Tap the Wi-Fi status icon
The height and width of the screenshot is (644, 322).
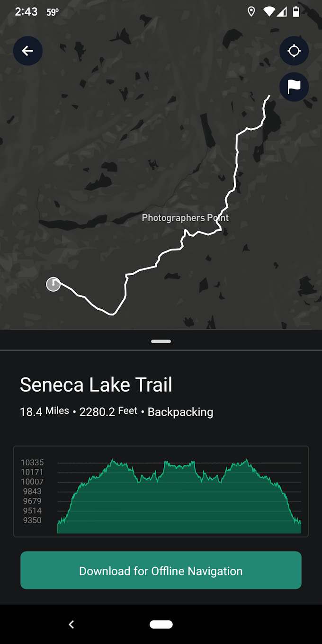[269, 12]
